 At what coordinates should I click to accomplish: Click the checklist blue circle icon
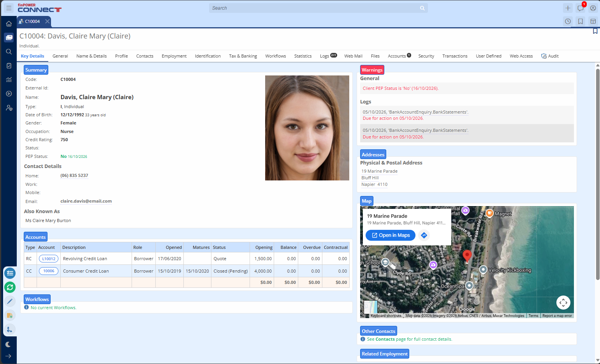click(10, 273)
